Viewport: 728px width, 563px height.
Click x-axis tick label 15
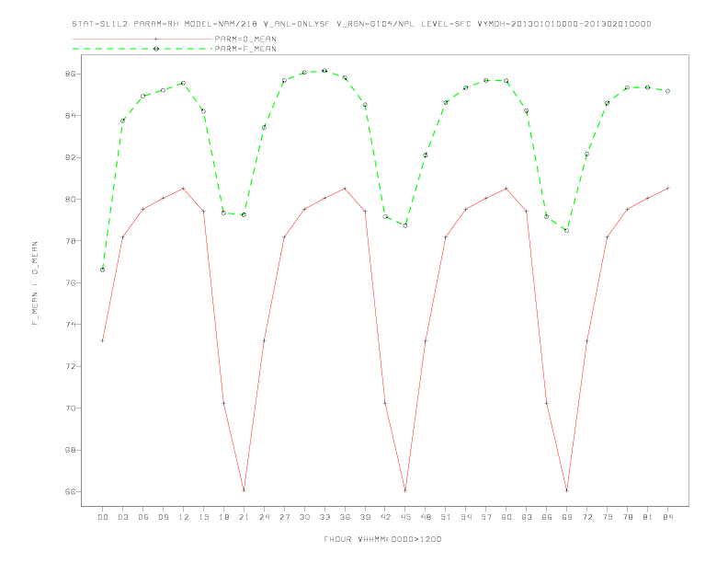tap(204, 517)
